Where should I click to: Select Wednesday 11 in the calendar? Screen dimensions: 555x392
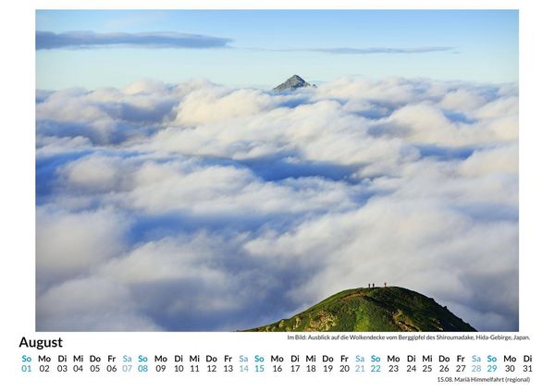[194, 363]
